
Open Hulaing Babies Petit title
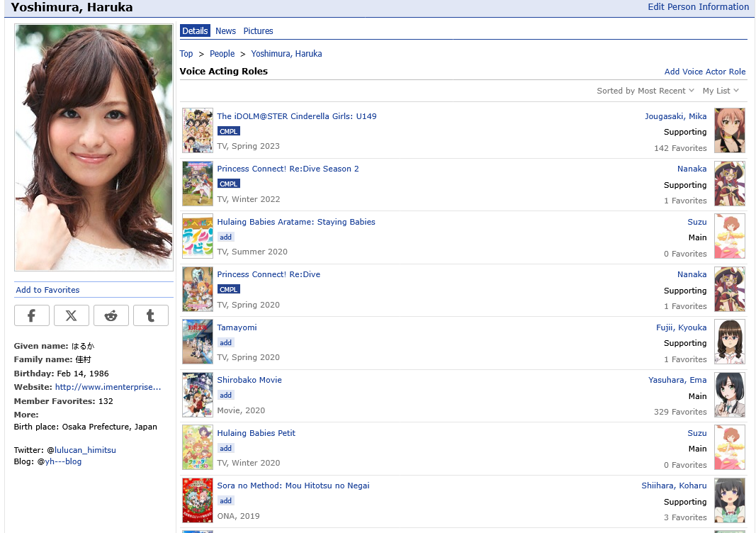pyautogui.click(x=256, y=433)
